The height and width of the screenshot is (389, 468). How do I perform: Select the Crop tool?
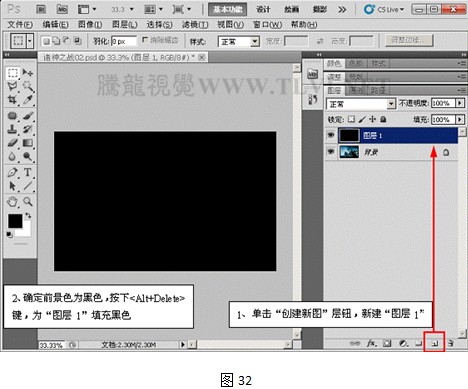13,100
